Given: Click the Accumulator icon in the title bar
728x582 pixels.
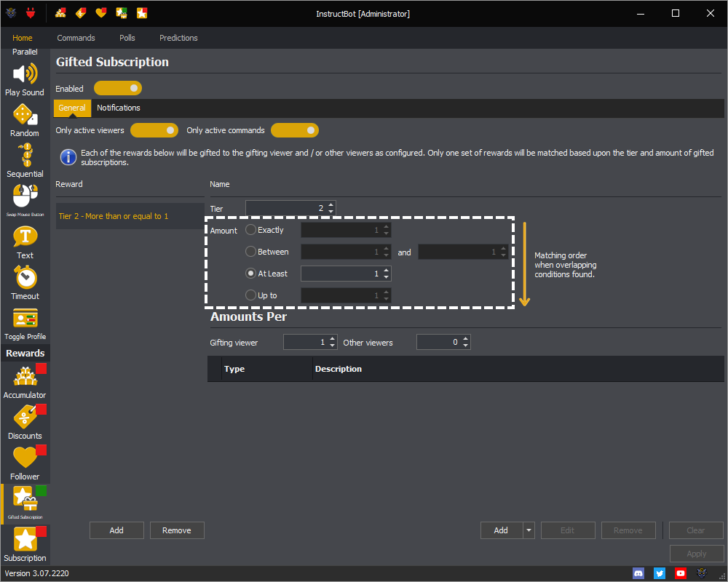Looking at the screenshot, I should 60,13.
